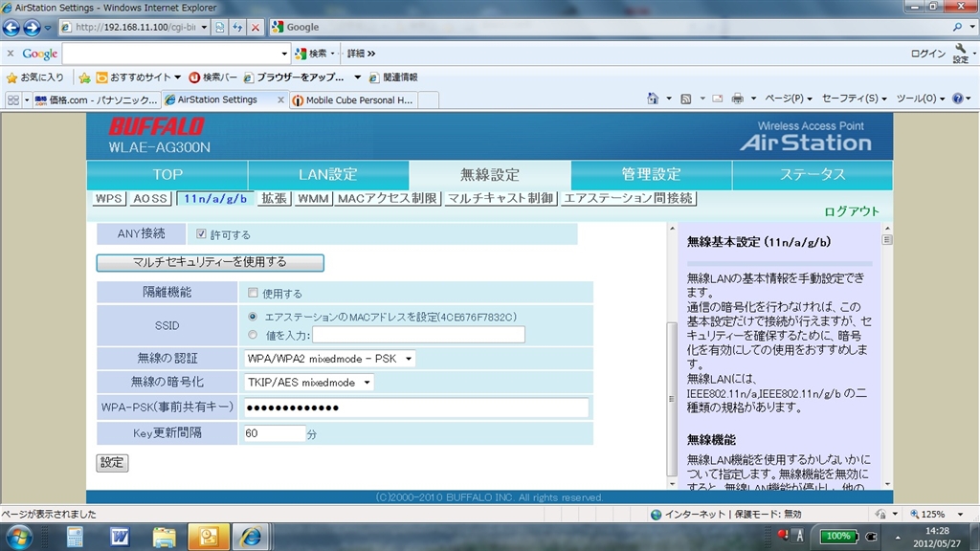This screenshot has height=551, width=980.
Task: Click the Key更新間隔 input field
Action: point(275,433)
